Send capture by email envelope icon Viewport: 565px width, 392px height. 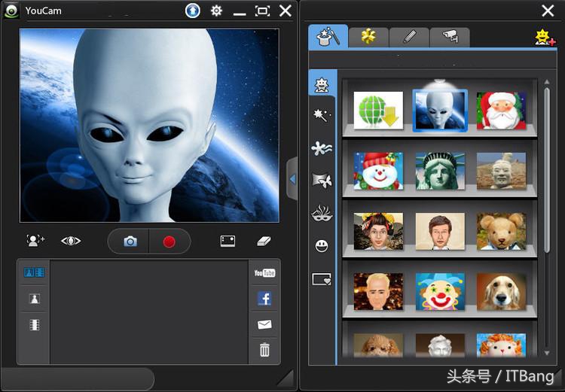pyautogui.click(x=264, y=324)
